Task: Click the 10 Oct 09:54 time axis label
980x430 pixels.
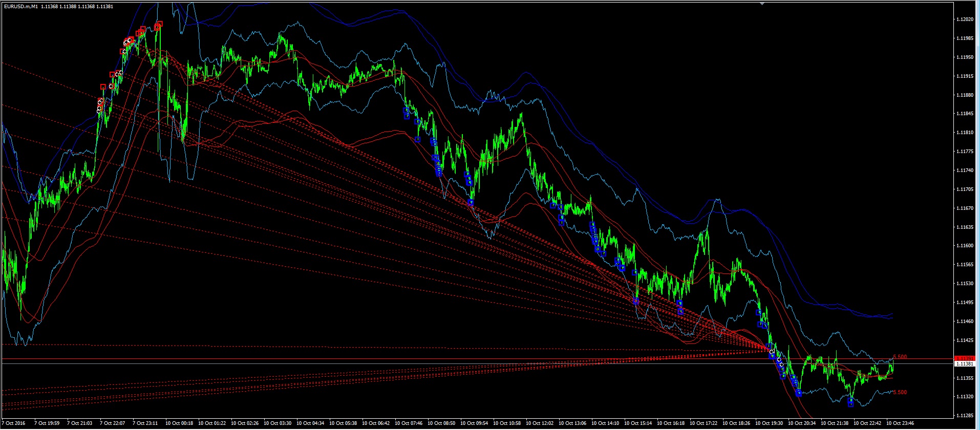Action: point(474,423)
